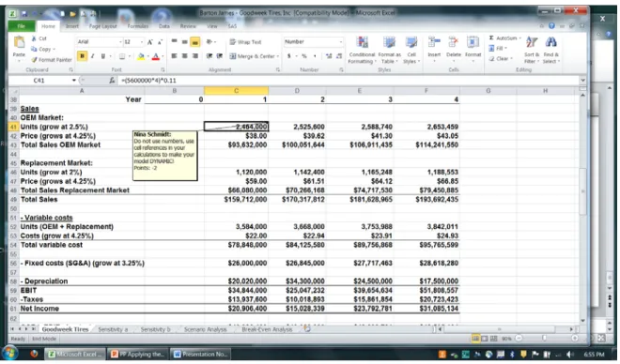Viewport: 620px width, 364px height.
Task: Increase indent in the Alignment group
Action: [x=220, y=56]
